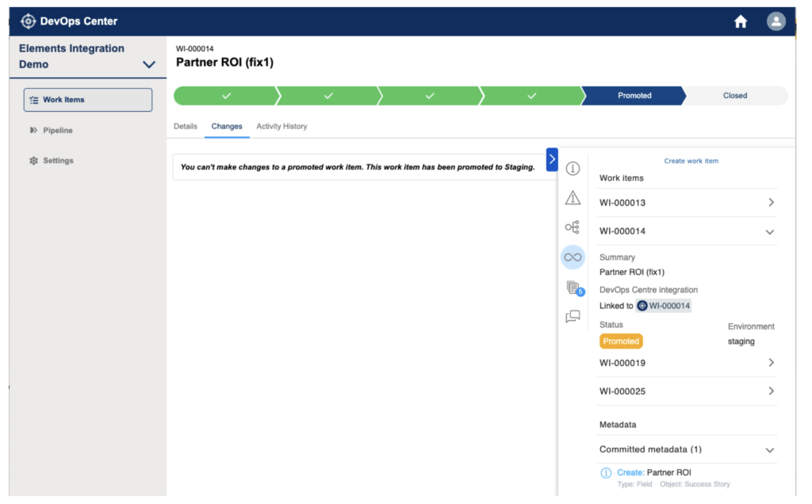Screen dimensions: 812x504
Task: Switch to the Activity History tab
Action: pyautogui.click(x=282, y=127)
